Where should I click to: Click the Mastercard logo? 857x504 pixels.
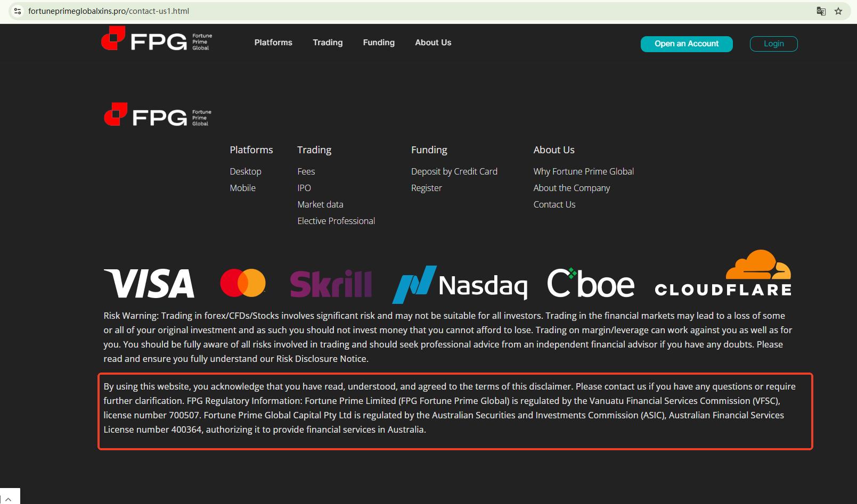(x=243, y=283)
